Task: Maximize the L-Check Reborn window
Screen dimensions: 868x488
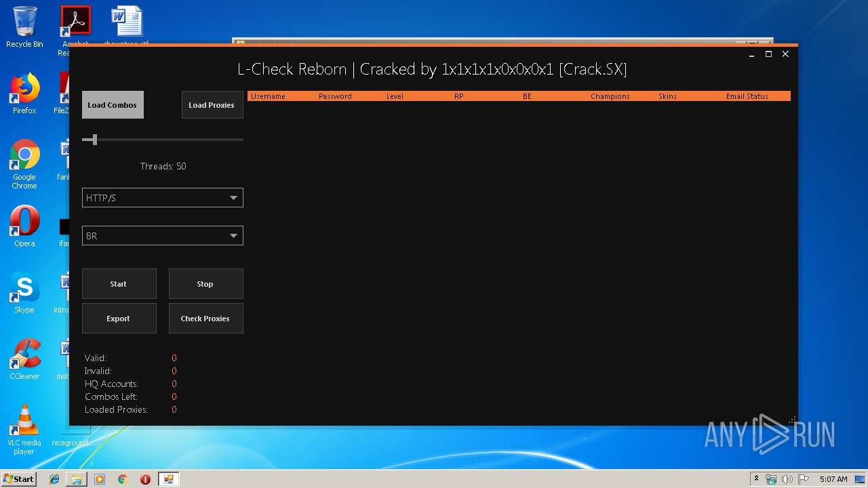Action: pyautogui.click(x=768, y=54)
